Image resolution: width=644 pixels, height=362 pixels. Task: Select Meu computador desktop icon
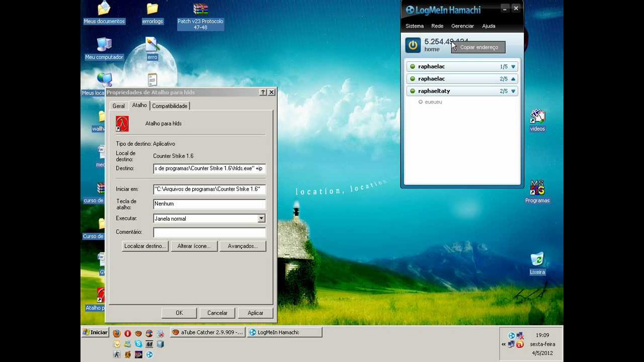(104, 49)
